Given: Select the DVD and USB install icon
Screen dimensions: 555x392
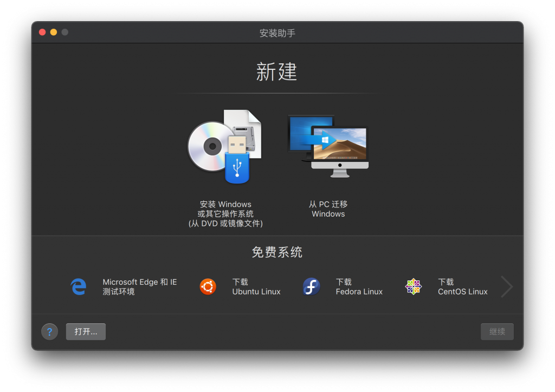Looking at the screenshot, I should [224, 147].
